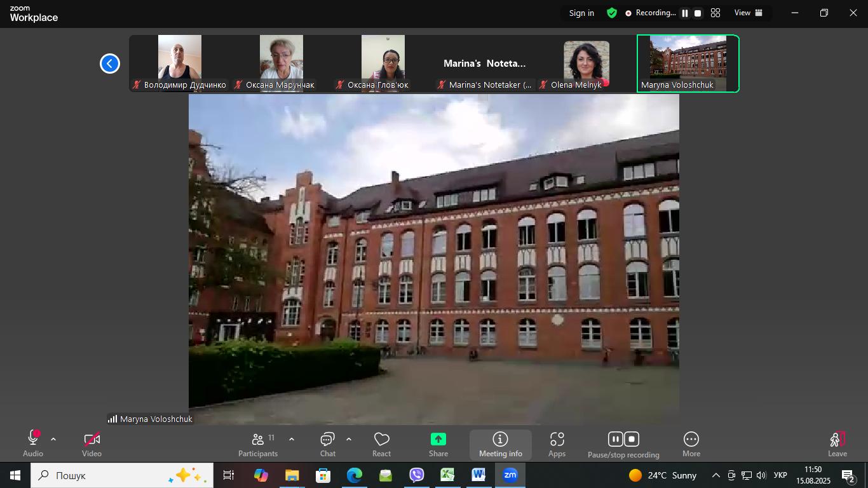Screen dimensions: 868x488
Task: Open the Meeting info panel
Action: click(x=501, y=444)
